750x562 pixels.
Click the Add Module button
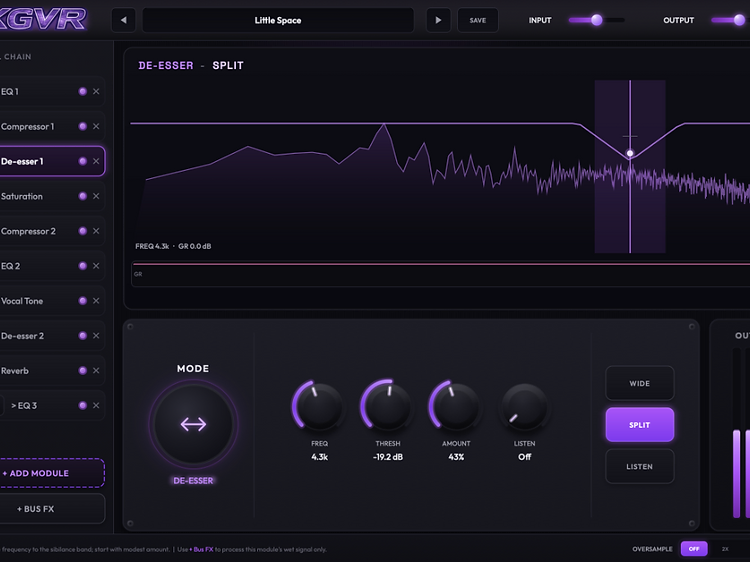[x=52, y=473]
